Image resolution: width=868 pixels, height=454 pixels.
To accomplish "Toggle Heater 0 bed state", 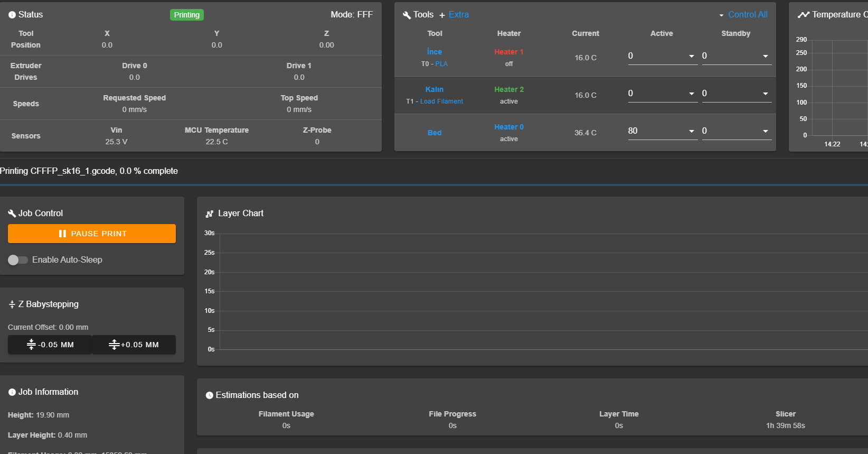I will click(509, 127).
